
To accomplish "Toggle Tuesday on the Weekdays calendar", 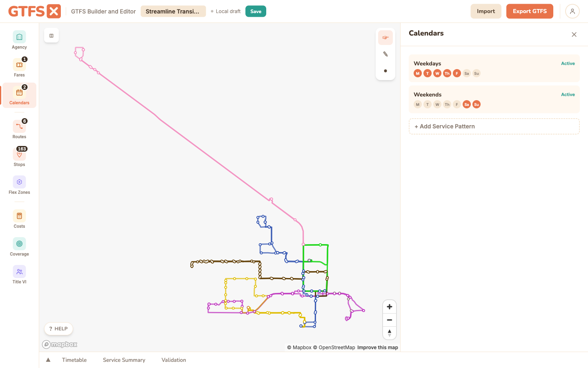I will point(428,74).
